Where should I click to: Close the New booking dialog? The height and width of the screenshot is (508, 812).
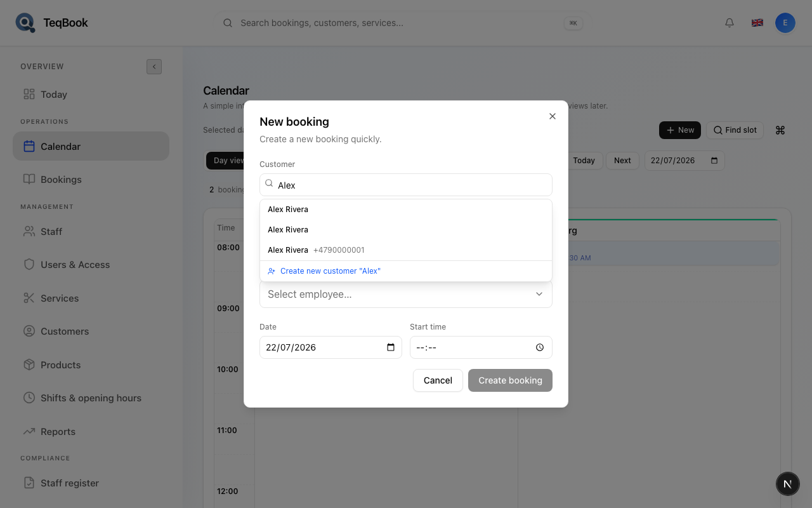[553, 116]
